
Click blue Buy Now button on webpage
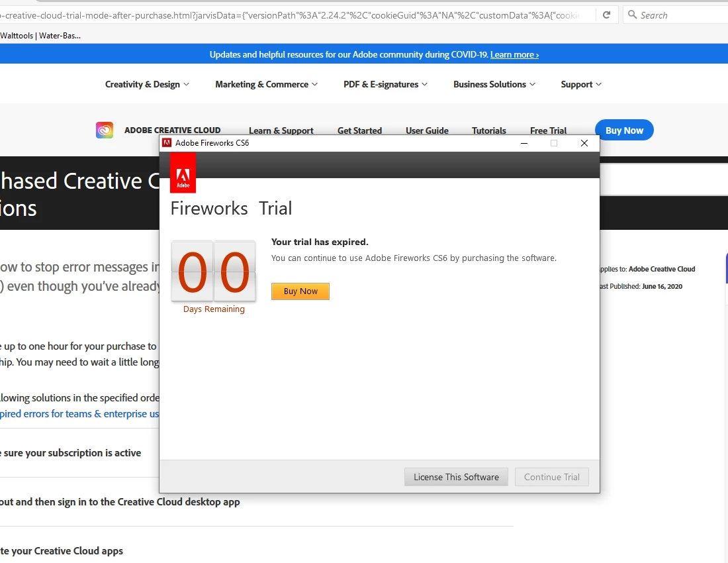click(x=624, y=130)
